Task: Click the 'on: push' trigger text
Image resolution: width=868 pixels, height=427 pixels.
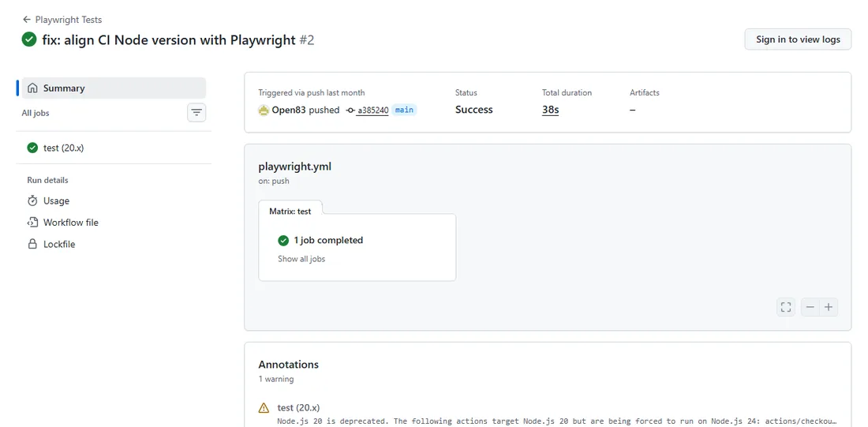Action: (274, 181)
